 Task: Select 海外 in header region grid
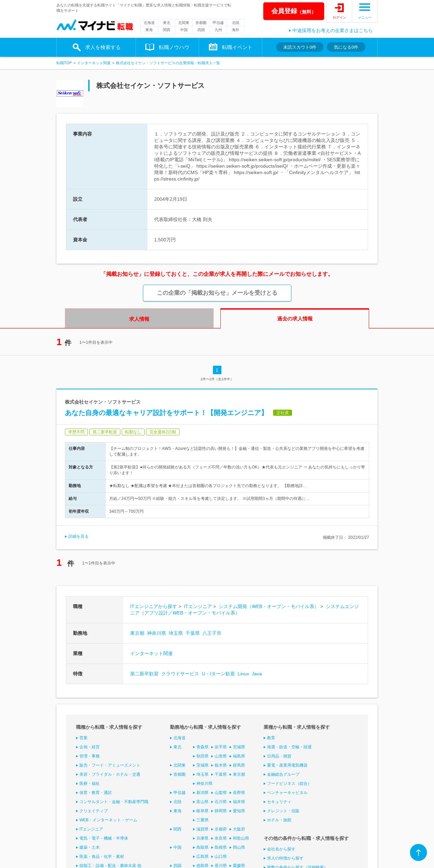tap(236, 30)
